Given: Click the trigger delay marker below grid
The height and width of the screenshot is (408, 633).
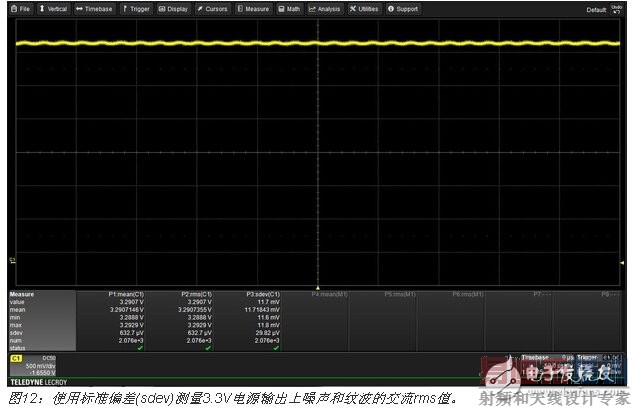Looking at the screenshot, I should point(318,288).
